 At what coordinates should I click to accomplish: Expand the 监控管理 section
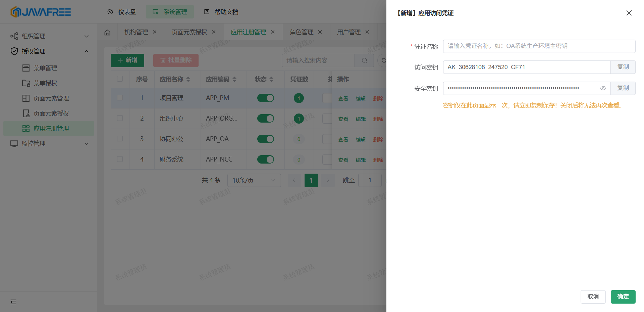coord(87,143)
